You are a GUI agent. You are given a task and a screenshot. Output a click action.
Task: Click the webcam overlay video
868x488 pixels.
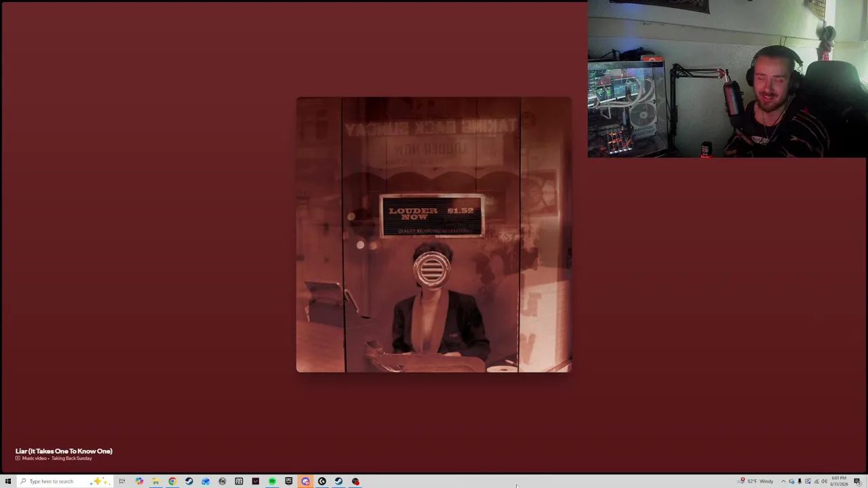727,79
